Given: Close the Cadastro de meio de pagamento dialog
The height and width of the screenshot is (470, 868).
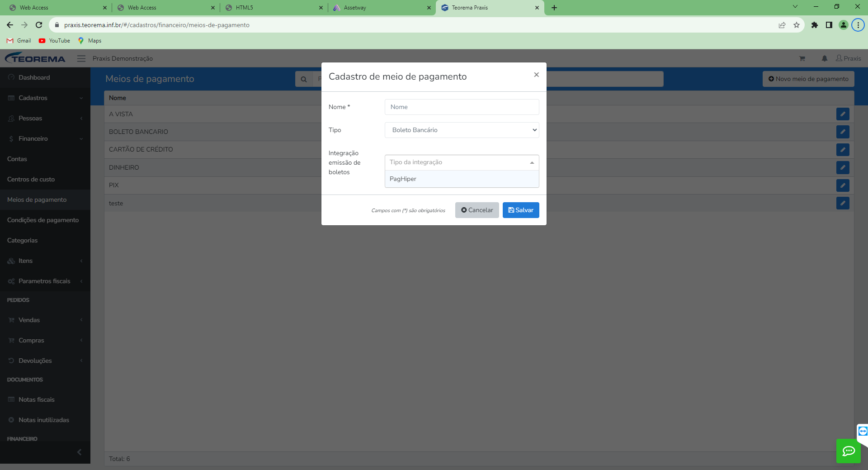Looking at the screenshot, I should click(x=536, y=75).
